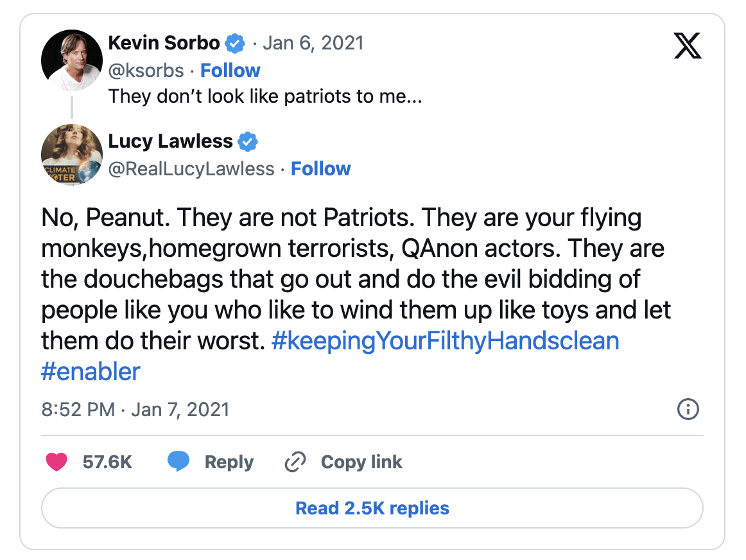Open the tweet info circle icon
This screenshot has height=560, width=746.
pyautogui.click(x=688, y=409)
